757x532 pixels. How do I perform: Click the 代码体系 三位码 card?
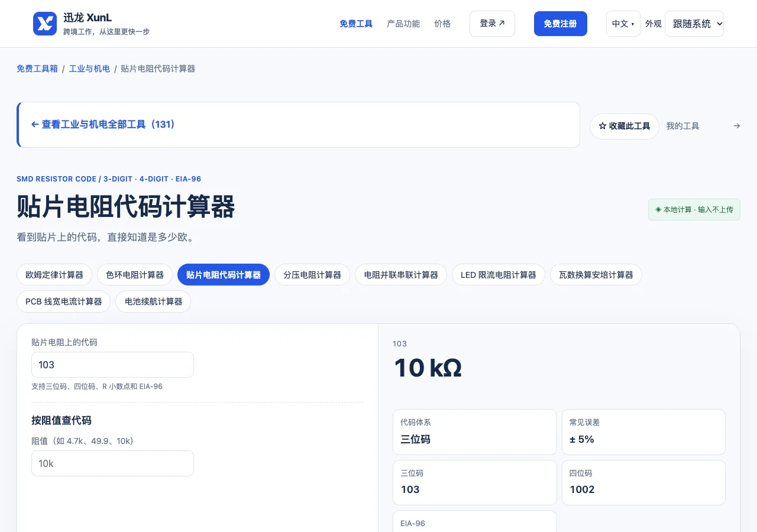coord(475,432)
